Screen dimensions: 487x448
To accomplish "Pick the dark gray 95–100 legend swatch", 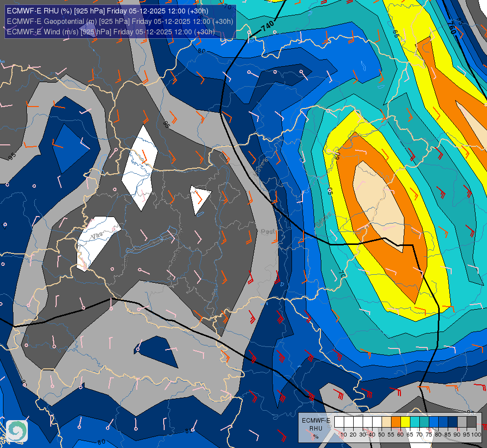I will coord(472,422).
